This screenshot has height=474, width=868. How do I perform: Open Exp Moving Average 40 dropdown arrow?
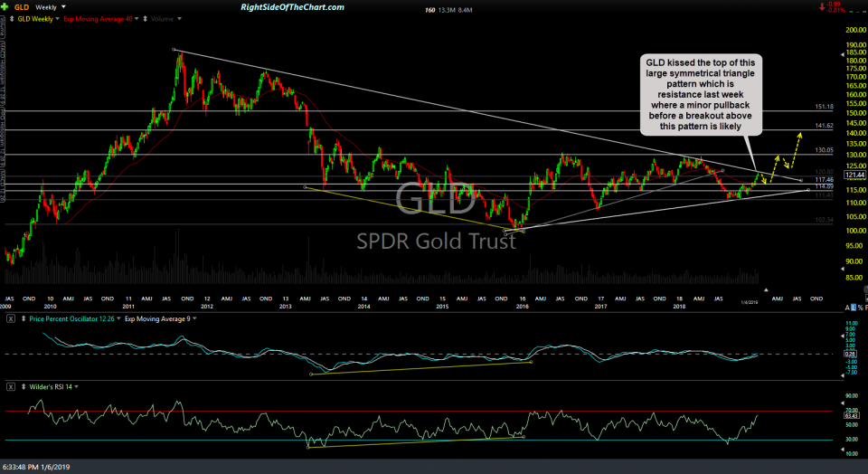point(137,19)
